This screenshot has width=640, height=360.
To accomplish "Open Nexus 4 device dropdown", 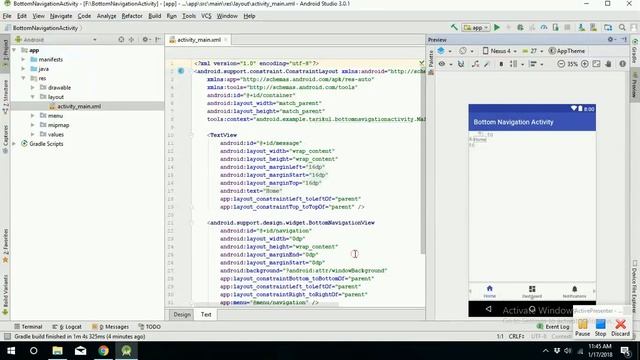I will 500,51.
